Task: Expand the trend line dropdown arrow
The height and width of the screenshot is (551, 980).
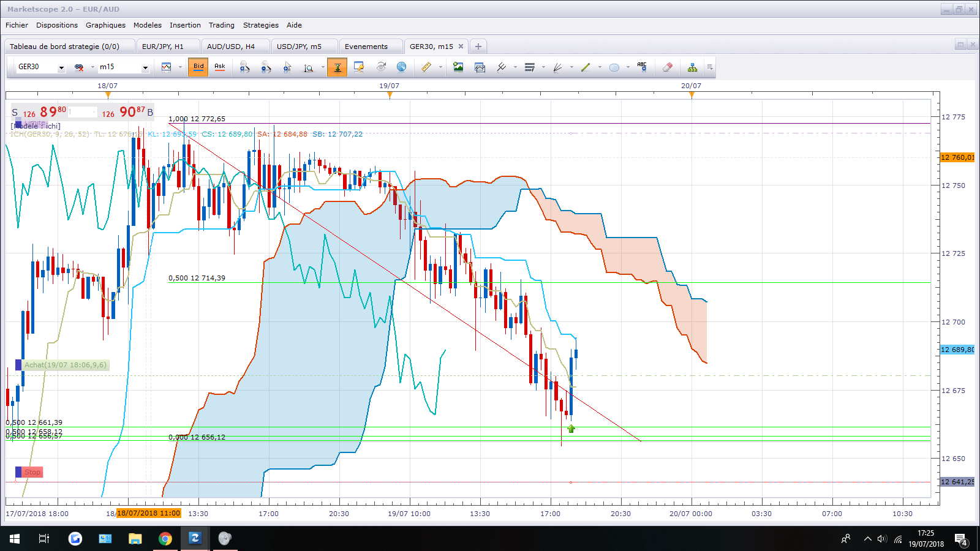Action: point(600,67)
